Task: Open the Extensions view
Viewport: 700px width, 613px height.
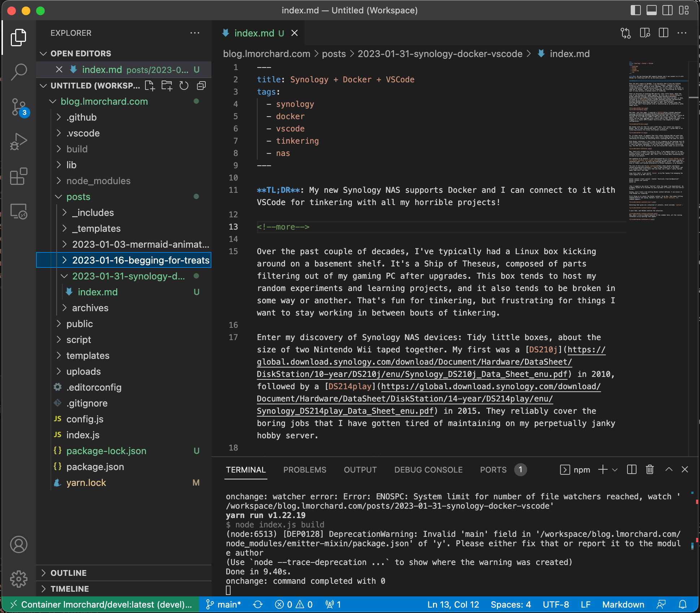Action: coord(18,177)
